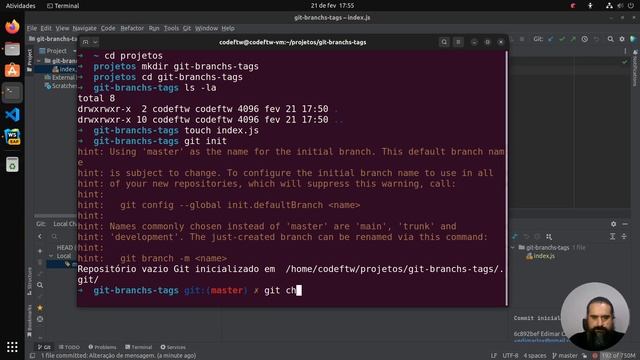Click the terminal search icon

point(444,42)
